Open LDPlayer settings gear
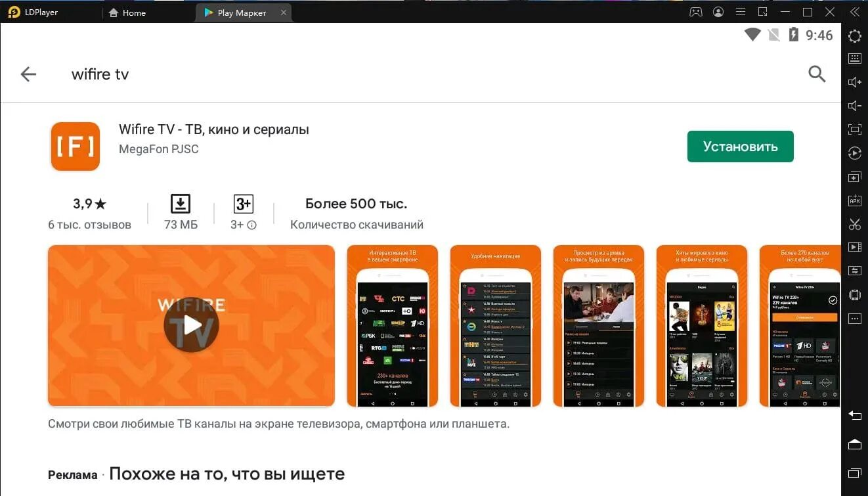The width and height of the screenshot is (868, 496). 854,36
